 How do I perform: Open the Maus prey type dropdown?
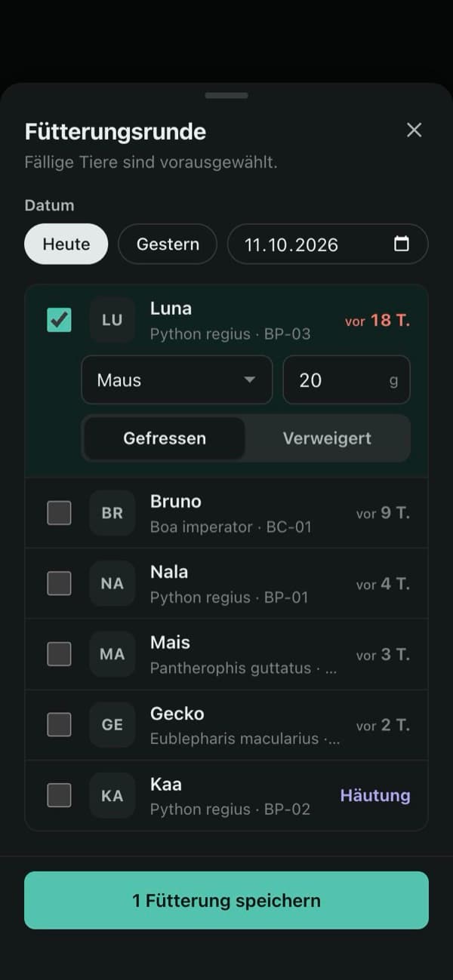coord(177,380)
